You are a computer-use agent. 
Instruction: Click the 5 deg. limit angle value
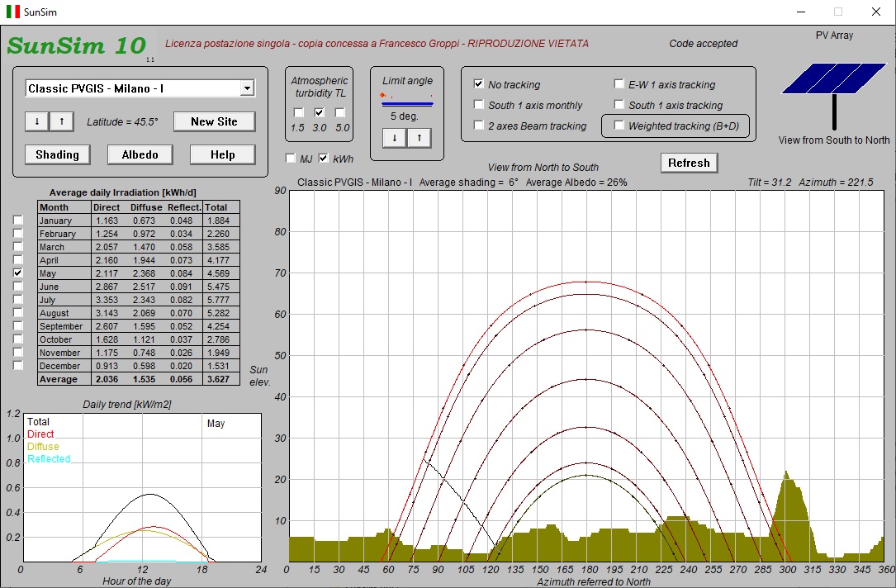(x=405, y=116)
